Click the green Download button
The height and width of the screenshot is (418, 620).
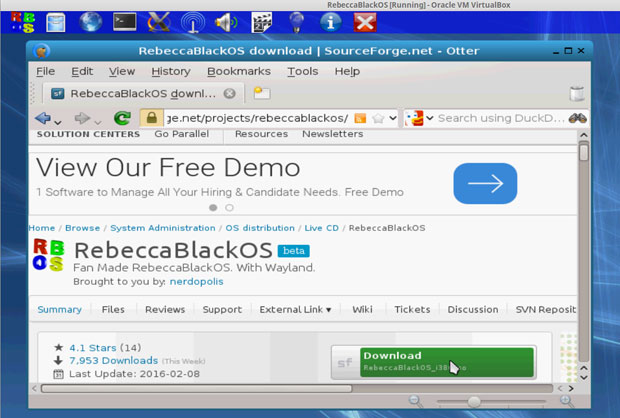(447, 361)
